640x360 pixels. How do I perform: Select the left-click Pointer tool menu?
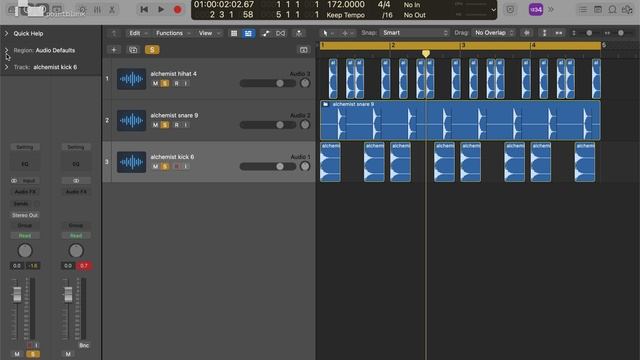click(x=328, y=33)
